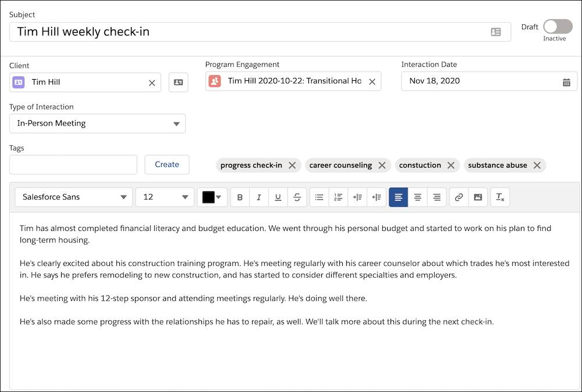Remove the career counseling tag
Viewport: 582px width, 392px height.
[x=382, y=165]
